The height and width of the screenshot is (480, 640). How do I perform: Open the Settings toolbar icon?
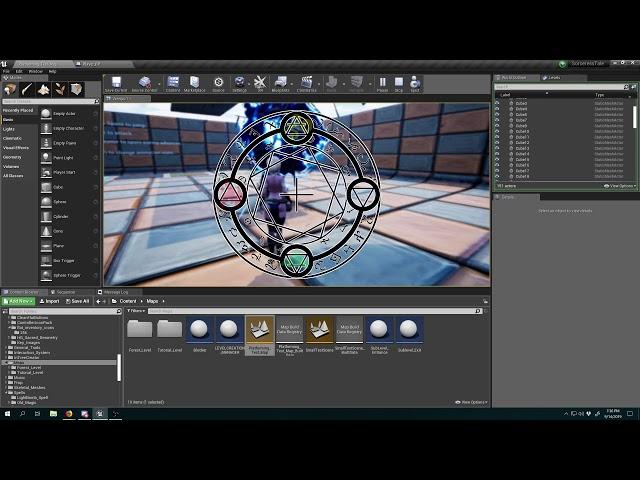coord(240,83)
